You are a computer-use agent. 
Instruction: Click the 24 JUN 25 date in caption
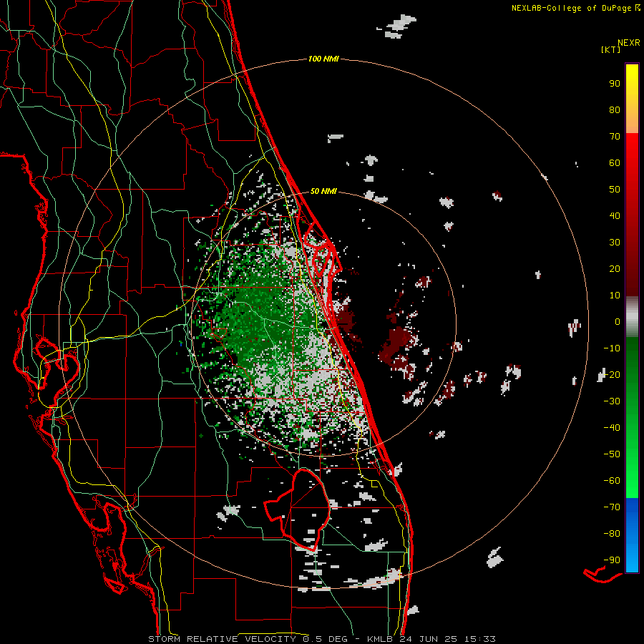click(x=429, y=639)
